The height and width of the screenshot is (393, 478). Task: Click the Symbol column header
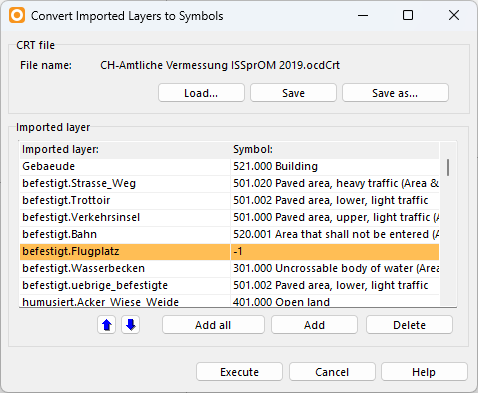coord(335,149)
